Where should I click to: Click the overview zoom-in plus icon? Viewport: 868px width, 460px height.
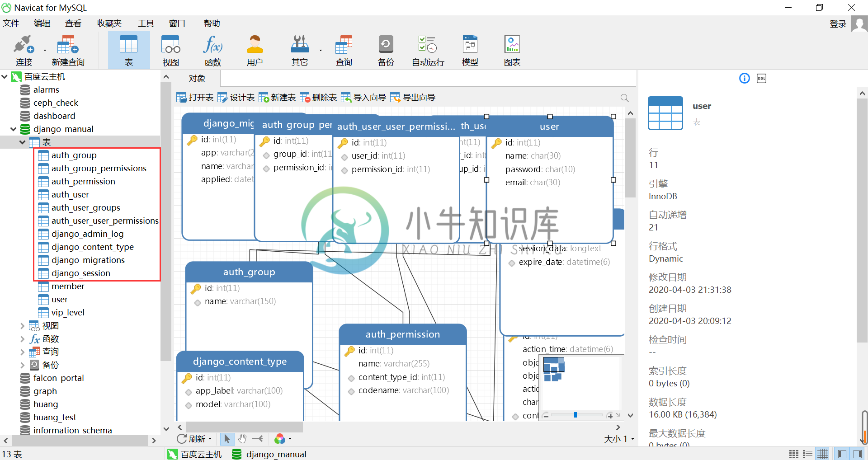pyautogui.click(x=609, y=415)
